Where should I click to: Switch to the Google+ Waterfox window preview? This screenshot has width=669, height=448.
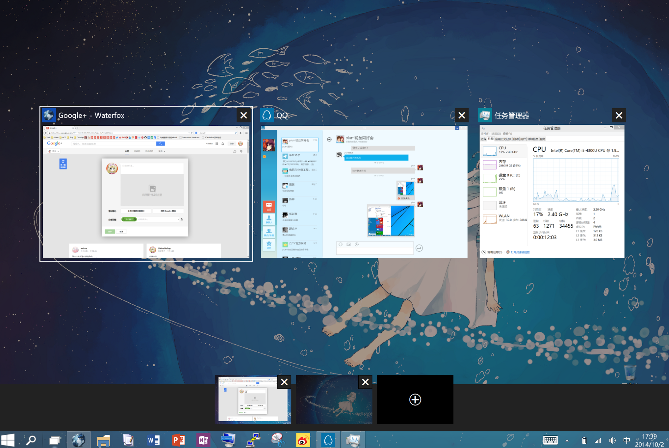coord(145,190)
